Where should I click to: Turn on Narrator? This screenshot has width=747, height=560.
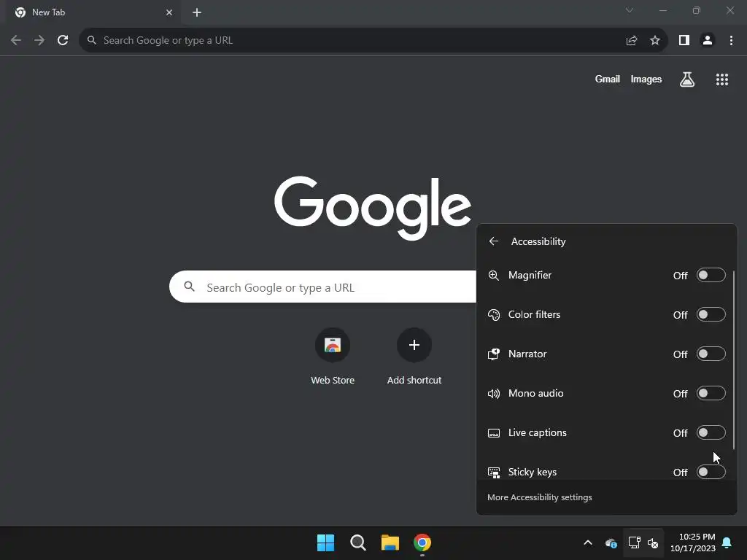(x=711, y=354)
